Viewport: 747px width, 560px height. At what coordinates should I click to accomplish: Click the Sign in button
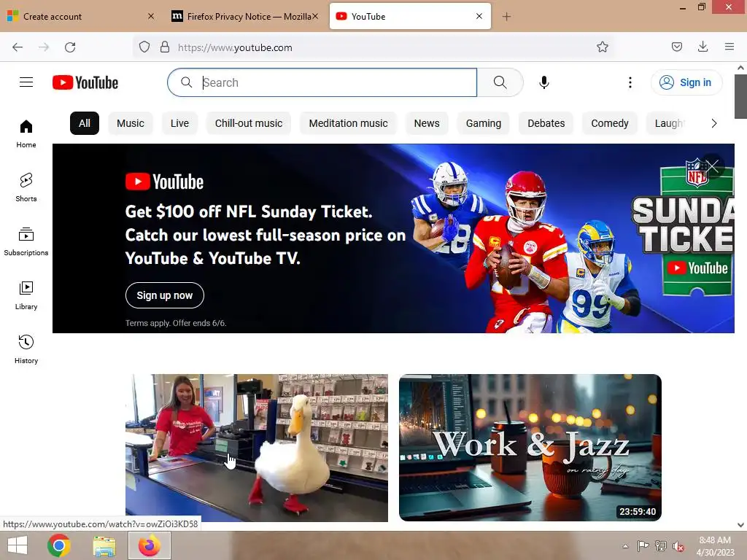(686, 82)
